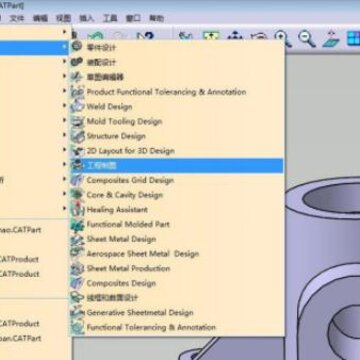The height and width of the screenshot is (360, 360).
Task: Click the blue multi-view grid icon
Action: (x=353, y=38)
